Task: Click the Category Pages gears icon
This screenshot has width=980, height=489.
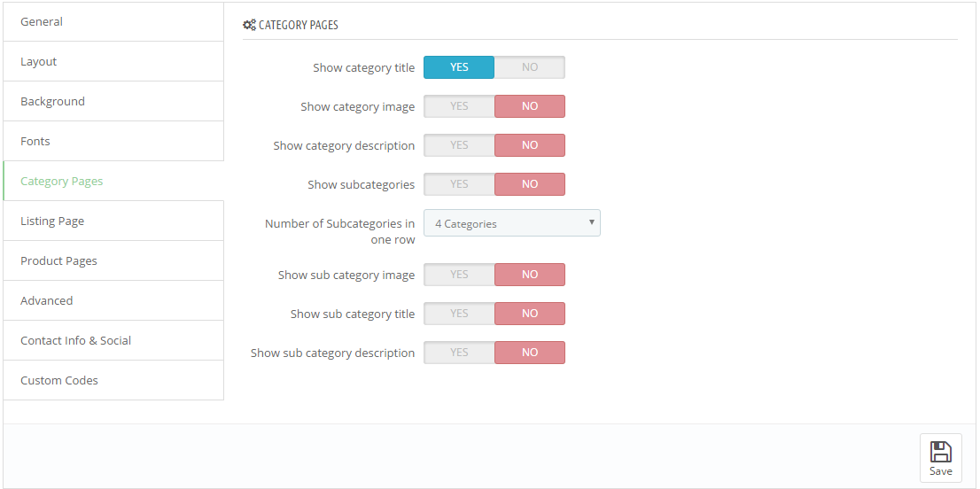Action: 249,25
